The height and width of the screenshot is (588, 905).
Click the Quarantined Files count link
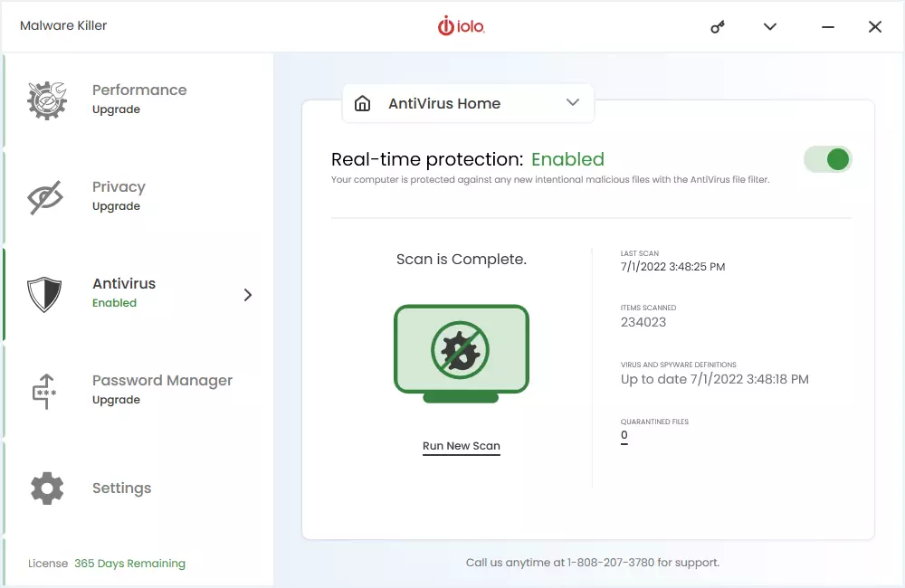[624, 434]
